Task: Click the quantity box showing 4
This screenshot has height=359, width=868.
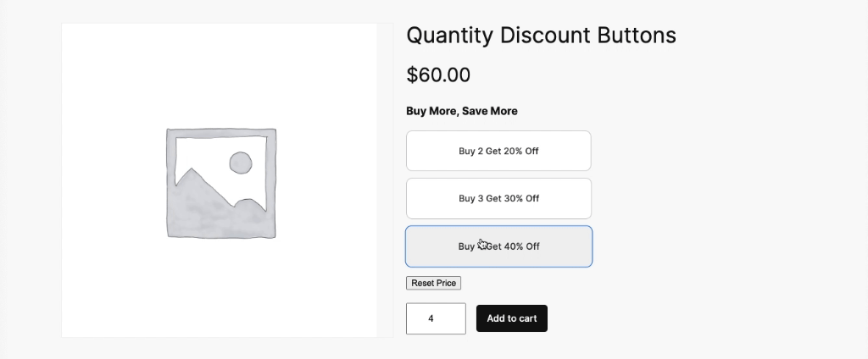Action: coord(436,318)
